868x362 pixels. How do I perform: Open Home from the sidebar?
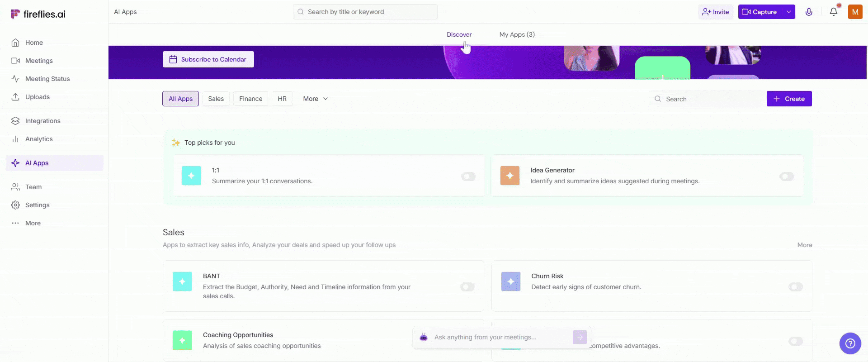(x=54, y=43)
